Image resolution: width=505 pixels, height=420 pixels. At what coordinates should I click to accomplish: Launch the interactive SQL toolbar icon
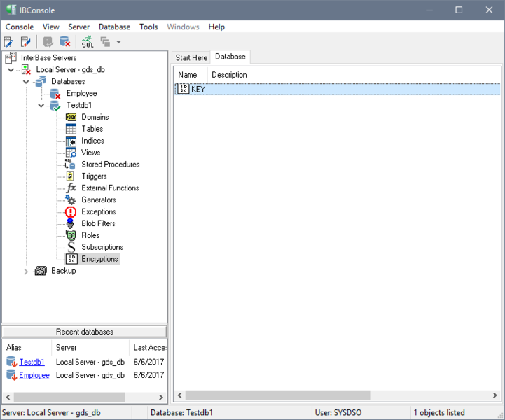[88, 42]
